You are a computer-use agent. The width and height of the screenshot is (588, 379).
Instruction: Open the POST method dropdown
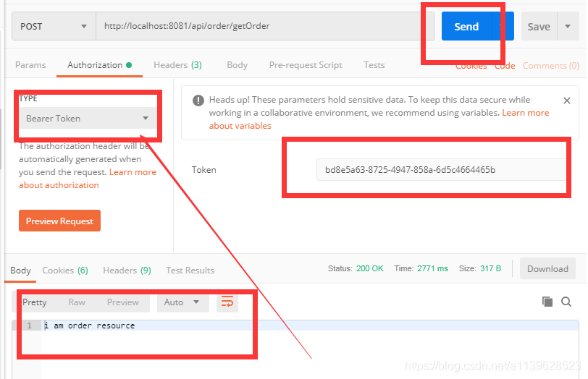pyautogui.click(x=54, y=26)
